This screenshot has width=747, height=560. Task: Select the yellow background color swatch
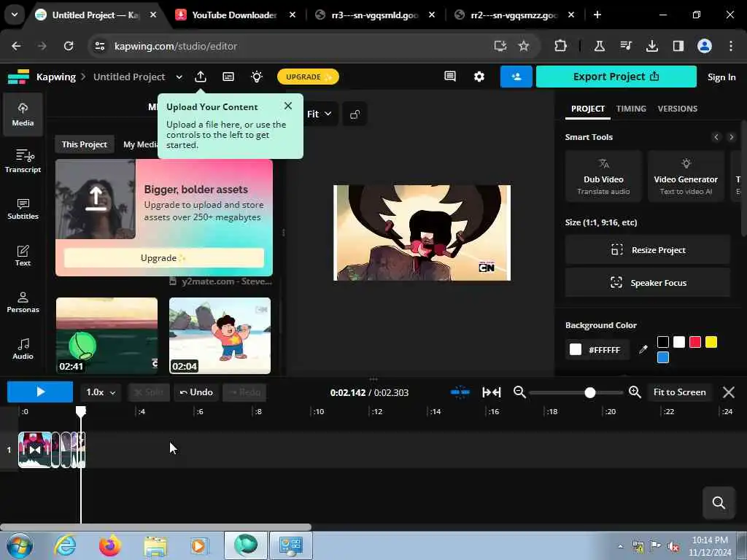pyautogui.click(x=711, y=342)
